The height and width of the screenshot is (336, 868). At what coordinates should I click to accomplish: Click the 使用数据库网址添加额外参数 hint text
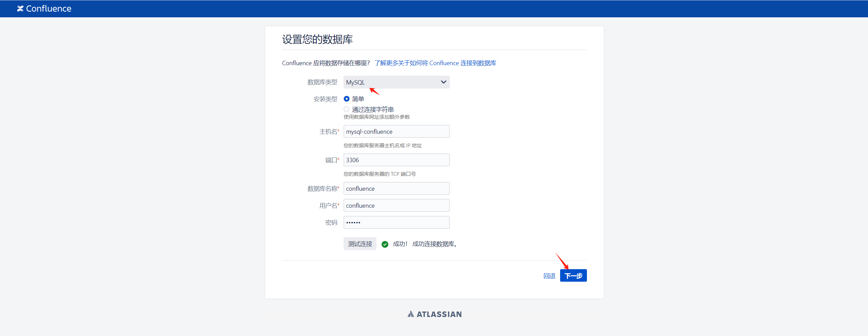coord(377,117)
